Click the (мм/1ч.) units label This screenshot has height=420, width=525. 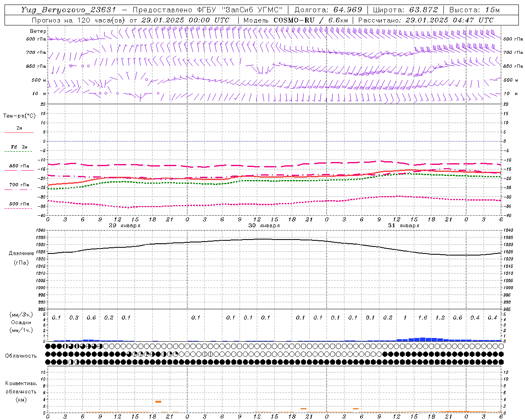tap(21, 330)
